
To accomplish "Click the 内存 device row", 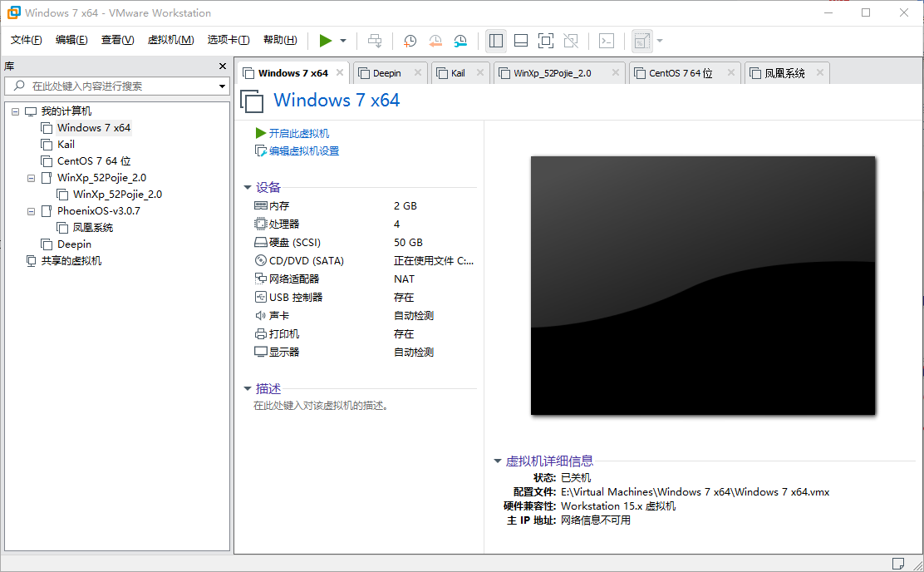I will 364,206.
